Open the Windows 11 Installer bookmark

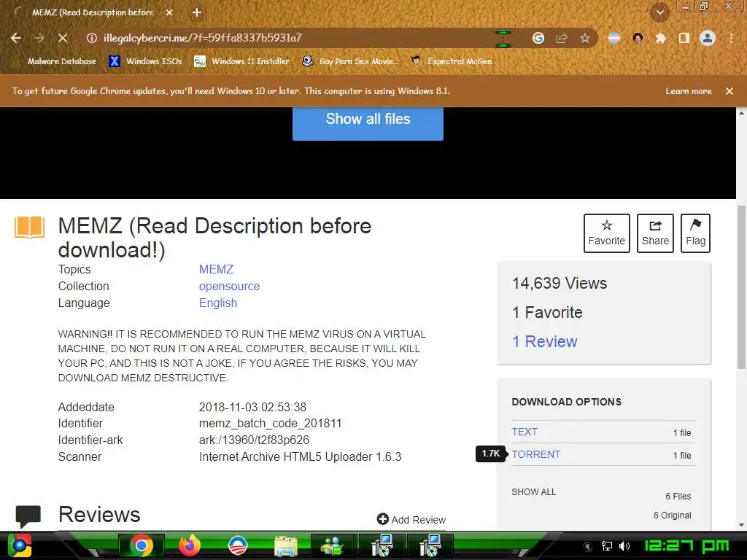(x=242, y=61)
